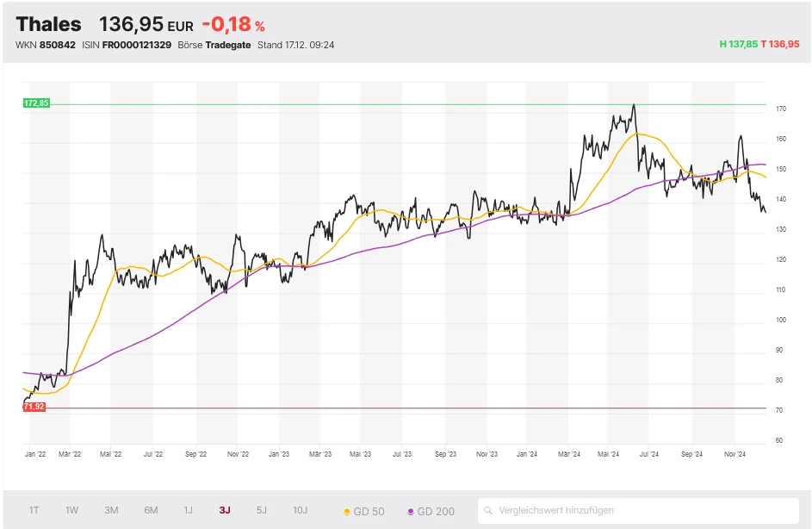The width and height of the screenshot is (812, 529).
Task: Select the 1T time range
Action: [34, 510]
